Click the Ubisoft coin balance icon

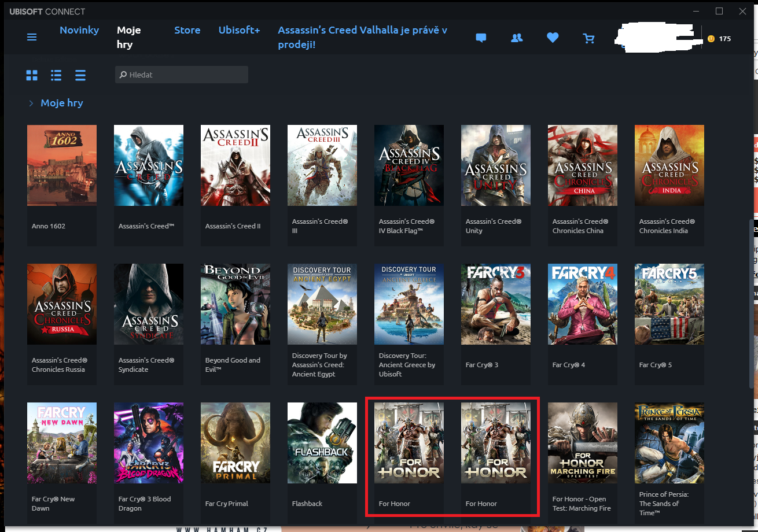[x=711, y=39]
